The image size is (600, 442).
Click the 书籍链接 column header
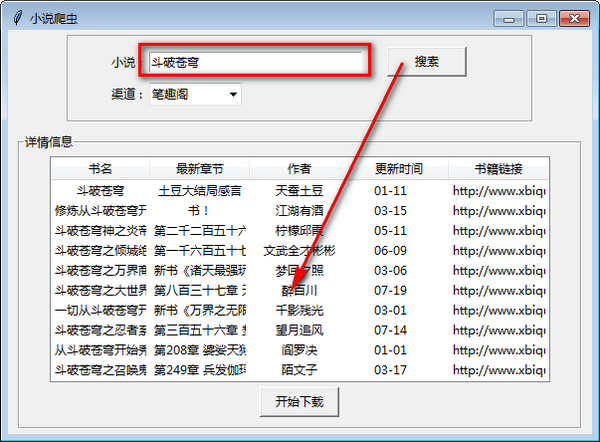point(497,169)
